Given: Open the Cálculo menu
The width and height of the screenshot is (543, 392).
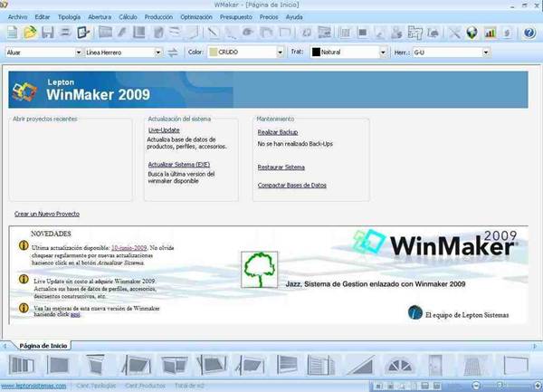Looking at the screenshot, I should click(x=128, y=17).
